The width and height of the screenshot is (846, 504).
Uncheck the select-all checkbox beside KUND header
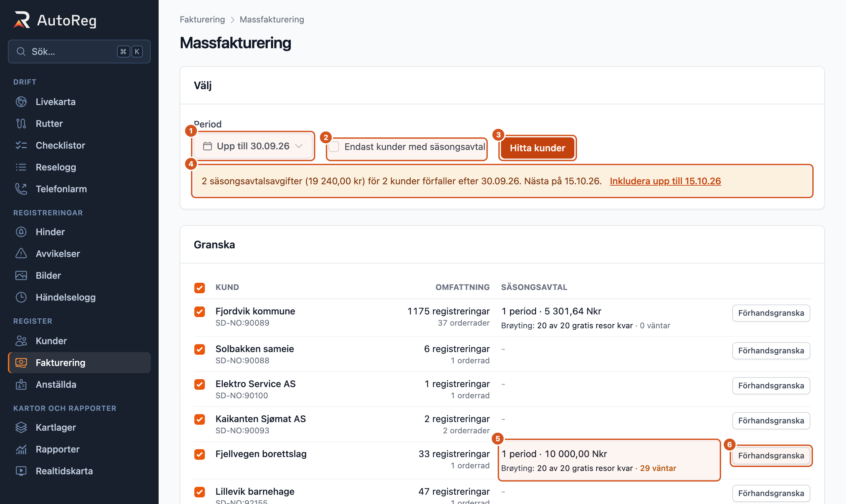[x=200, y=288]
